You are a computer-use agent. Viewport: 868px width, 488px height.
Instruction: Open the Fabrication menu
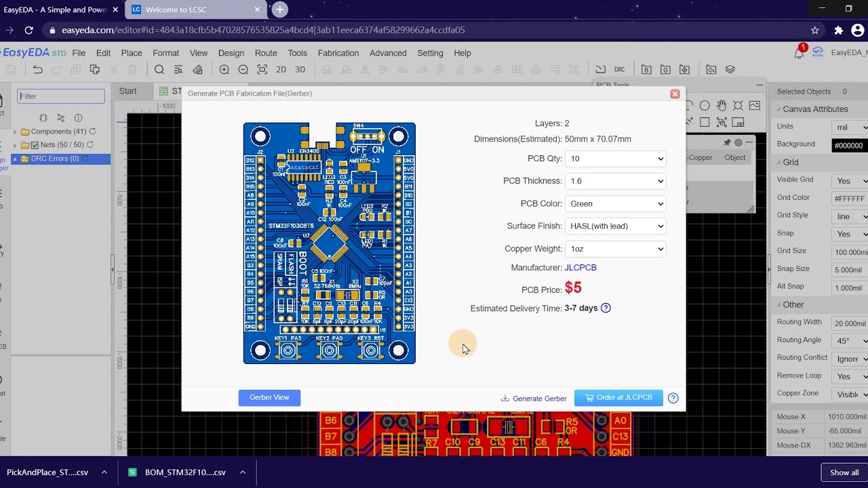(338, 53)
